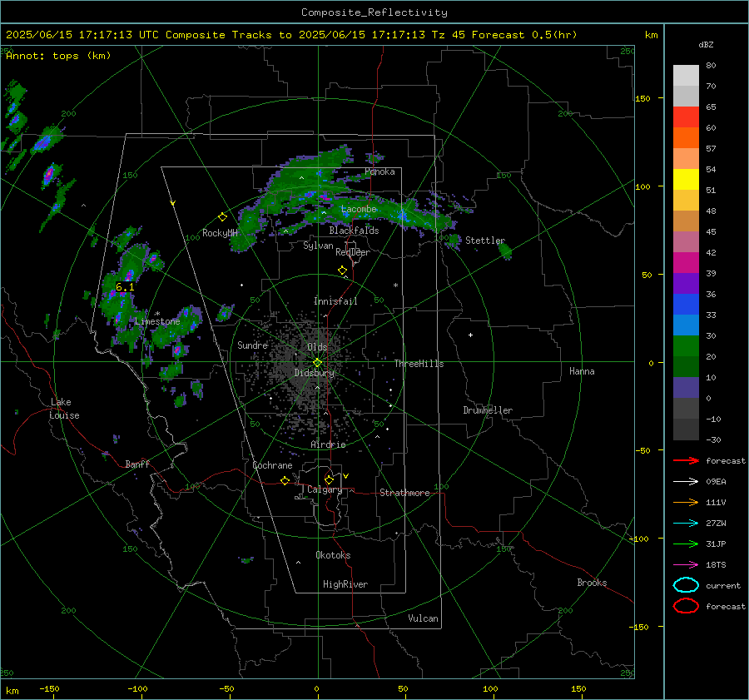
Task: Click the Brooks city label
Action: 592,583
